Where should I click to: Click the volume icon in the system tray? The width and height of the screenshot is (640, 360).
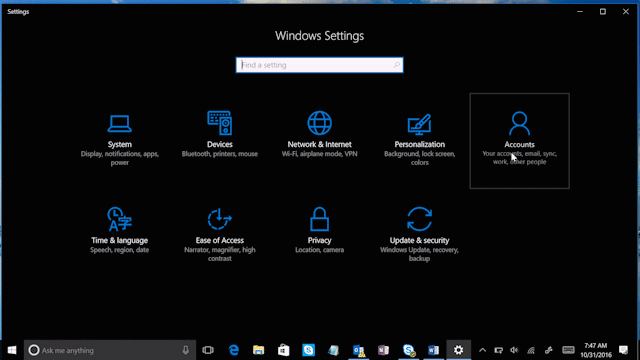[514, 350]
